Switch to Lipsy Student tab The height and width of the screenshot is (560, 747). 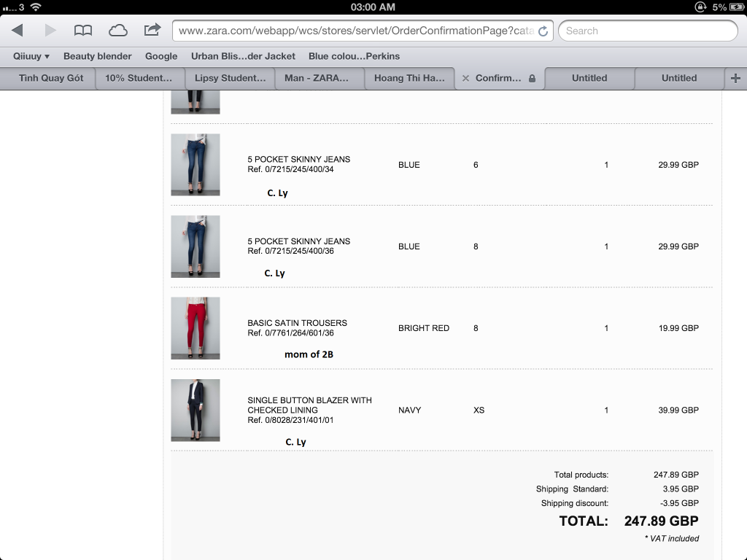230,78
